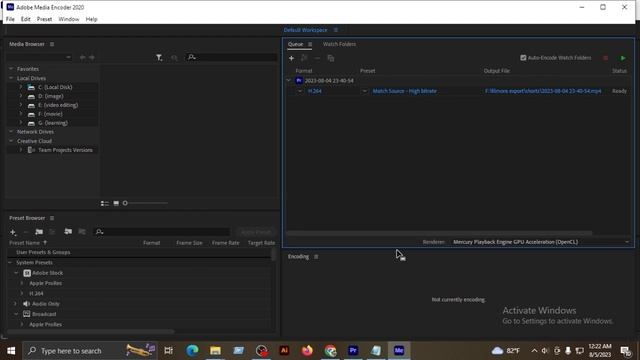Click Premiere Pro icon in taskbar

coord(353,351)
